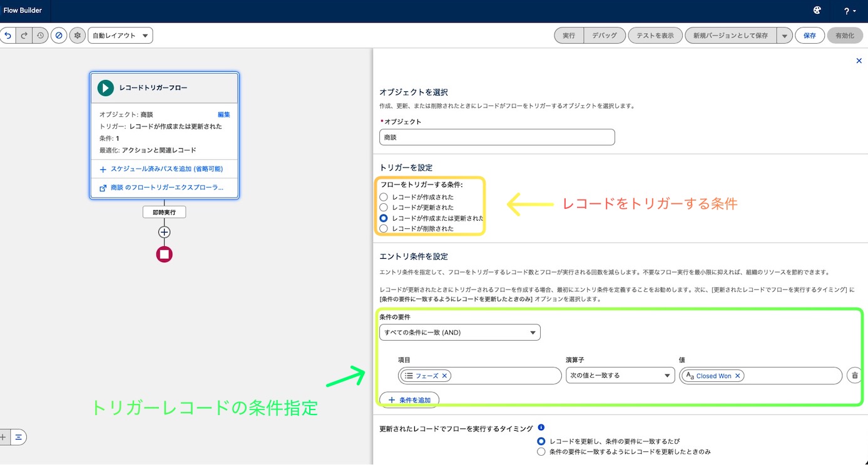Viewport: 868px width, 467px height.
Task: Click the circle-slash toolbar icon
Action: click(59, 36)
